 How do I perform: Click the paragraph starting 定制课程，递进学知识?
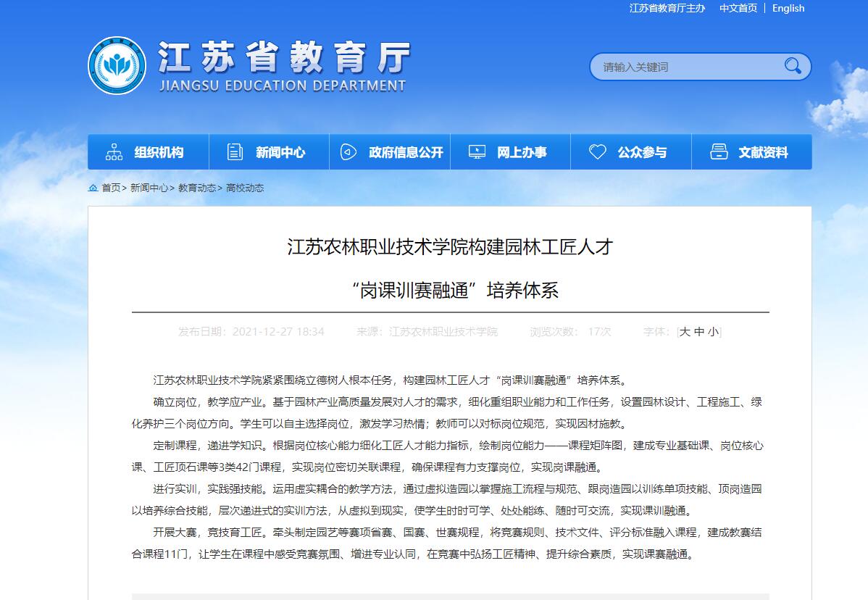pos(447,456)
